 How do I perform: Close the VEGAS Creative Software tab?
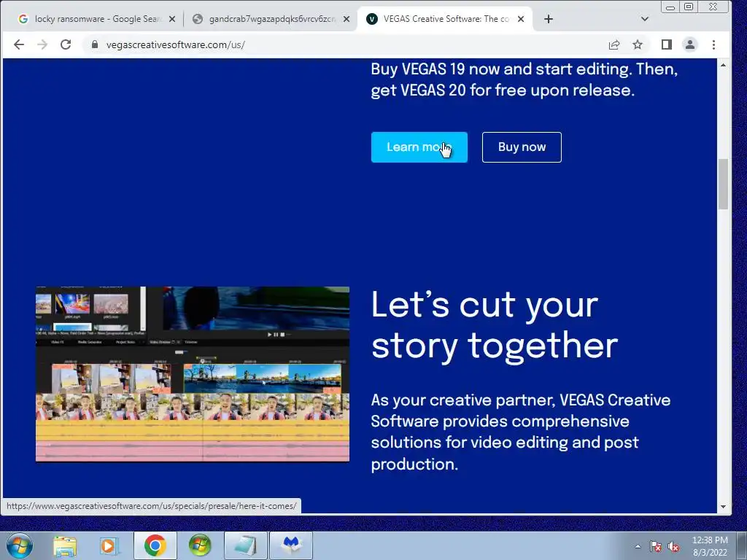coord(521,19)
